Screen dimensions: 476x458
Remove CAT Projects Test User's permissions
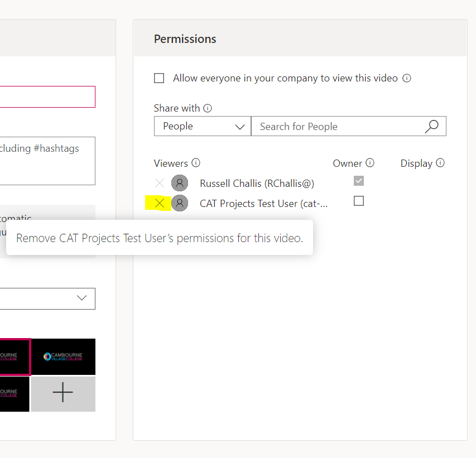(x=160, y=203)
